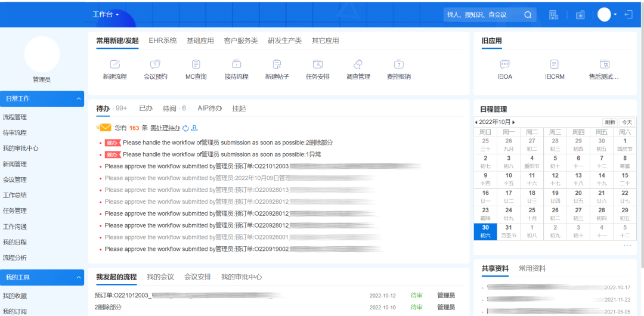Switch to 已办 tab
The image size is (644, 316).
146,109
